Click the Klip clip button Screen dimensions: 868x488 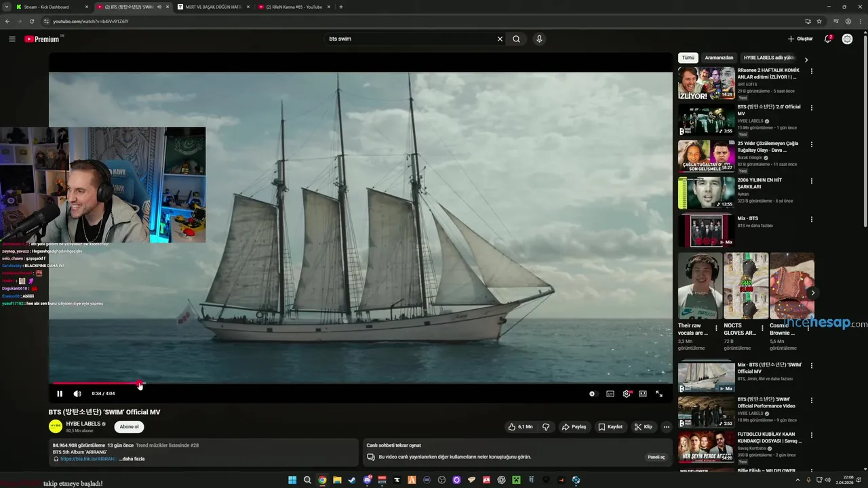pyautogui.click(x=644, y=427)
